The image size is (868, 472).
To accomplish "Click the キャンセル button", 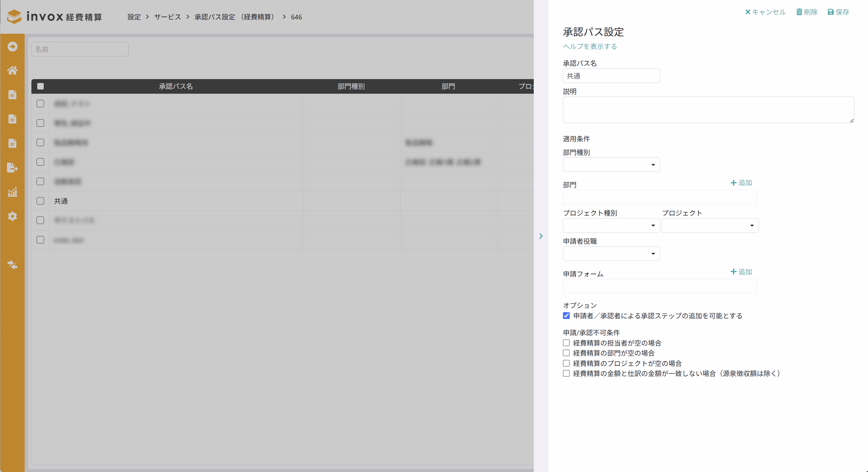I will 765,12.
